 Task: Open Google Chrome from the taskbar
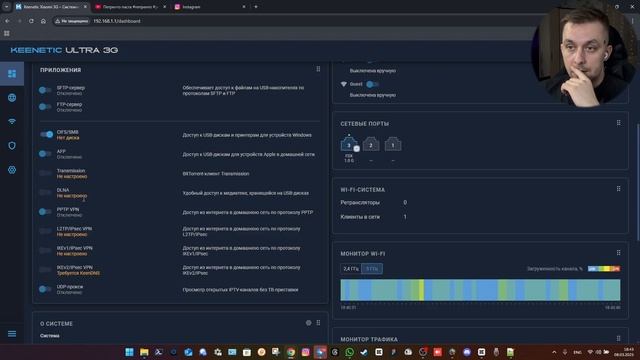tap(291, 352)
